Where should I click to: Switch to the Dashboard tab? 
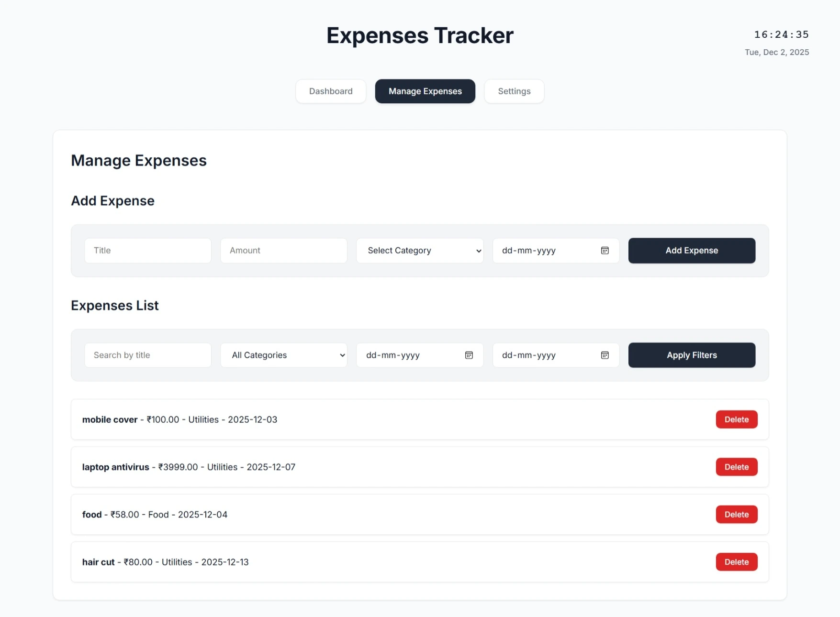pyautogui.click(x=331, y=91)
